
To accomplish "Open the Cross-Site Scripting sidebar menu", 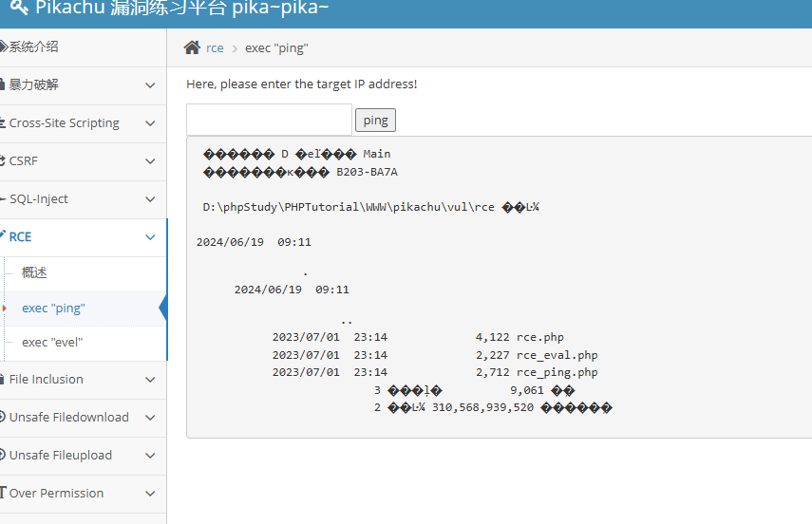I will point(83,123).
